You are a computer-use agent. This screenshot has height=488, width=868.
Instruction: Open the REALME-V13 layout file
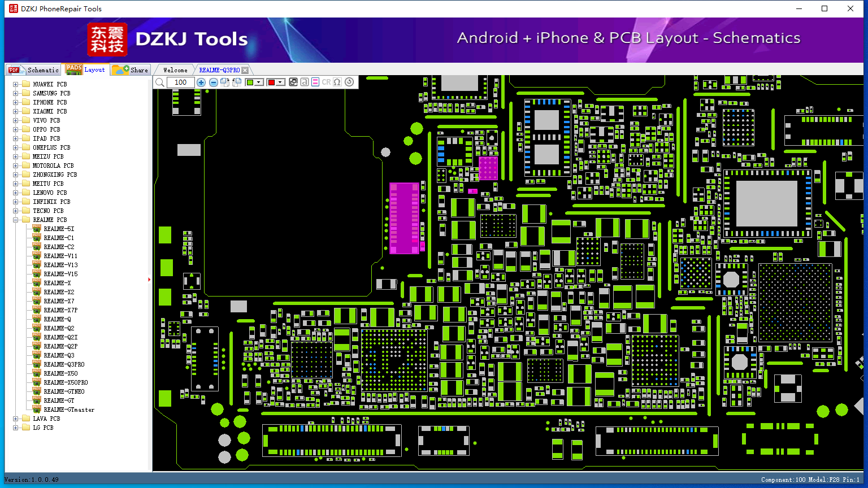coord(60,265)
